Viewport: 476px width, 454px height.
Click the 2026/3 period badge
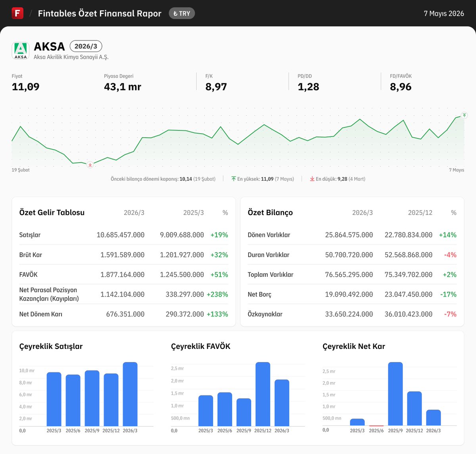[x=86, y=46]
